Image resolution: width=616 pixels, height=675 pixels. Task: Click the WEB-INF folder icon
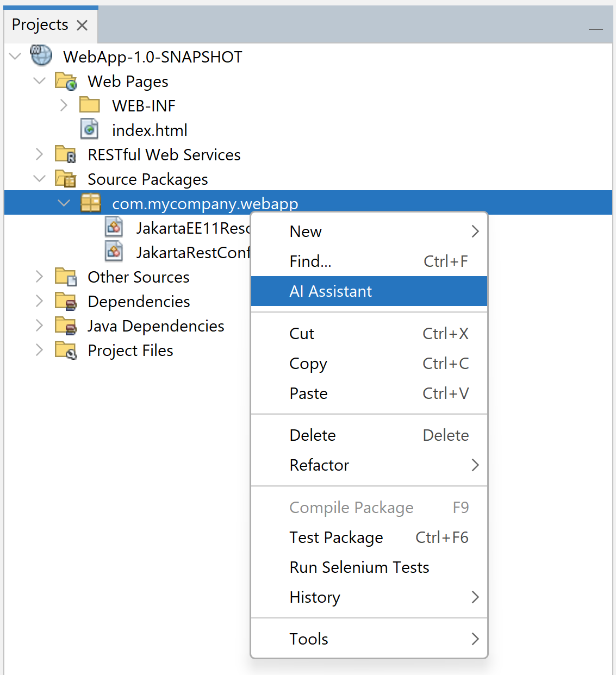pos(90,104)
